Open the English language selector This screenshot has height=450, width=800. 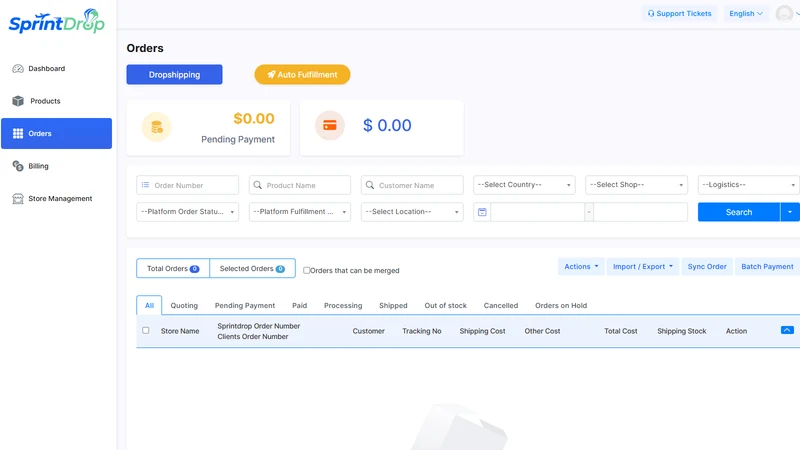[745, 14]
